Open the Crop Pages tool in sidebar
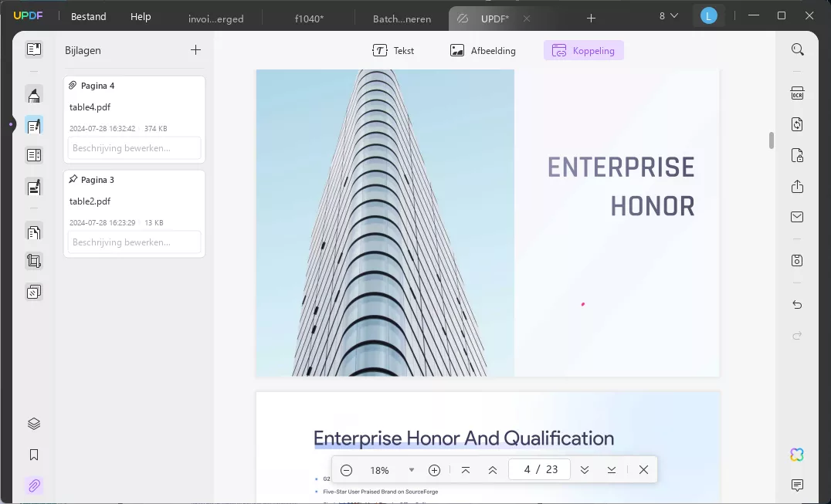 tap(34, 261)
